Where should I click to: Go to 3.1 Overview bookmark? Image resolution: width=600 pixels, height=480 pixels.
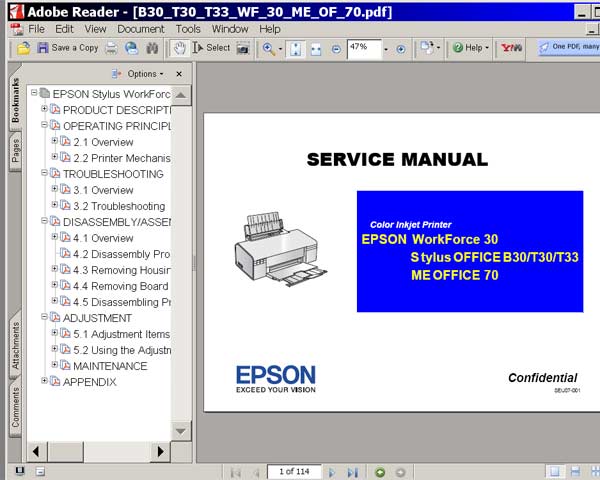tap(103, 190)
